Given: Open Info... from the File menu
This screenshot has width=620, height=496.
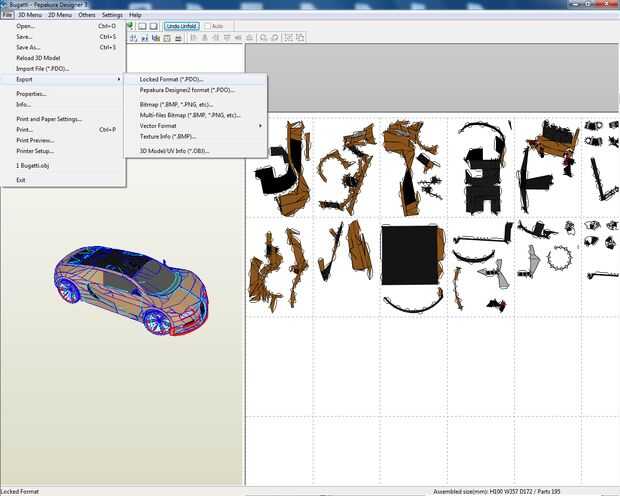Looking at the screenshot, I should (x=63, y=105).
